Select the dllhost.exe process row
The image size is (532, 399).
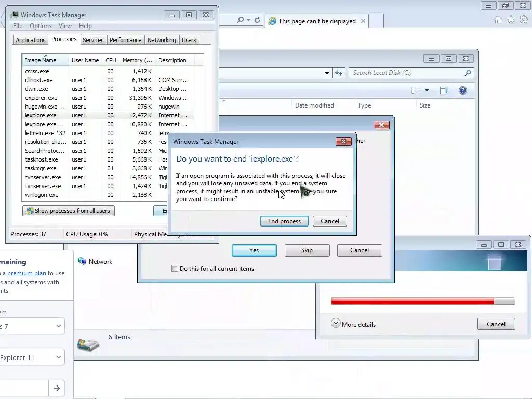pyautogui.click(x=108, y=80)
